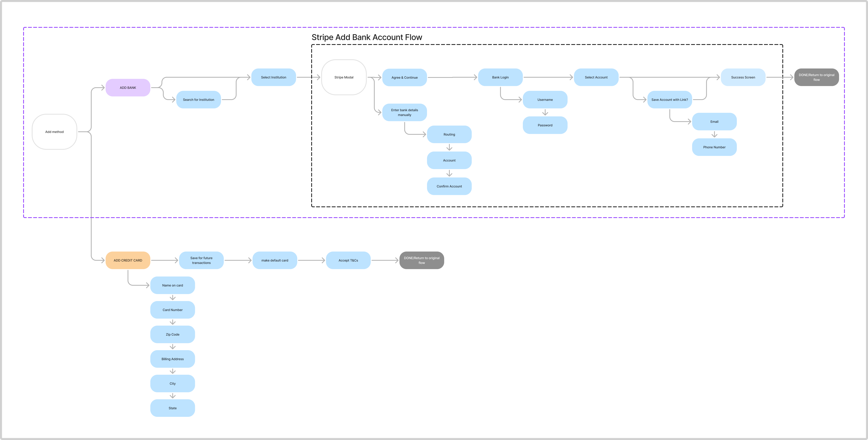Click the gray DONE node after Accept T&Cs
868x440 pixels.
point(422,261)
